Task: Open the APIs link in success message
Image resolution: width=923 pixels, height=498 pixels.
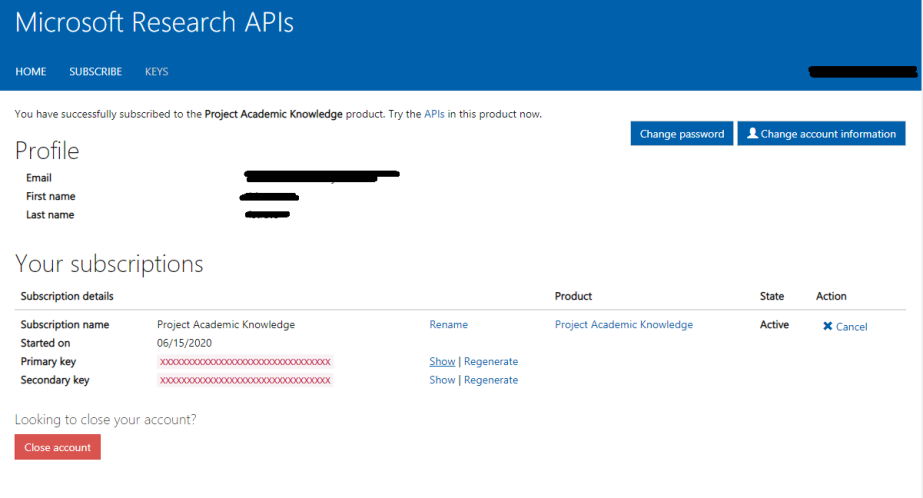Action: [434, 114]
